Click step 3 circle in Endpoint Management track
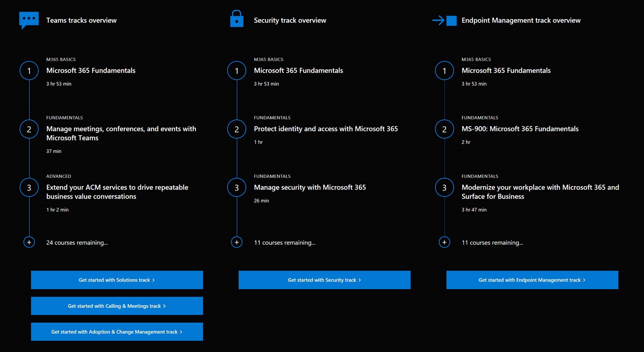Screen dimensions: 644x352 [x=444, y=188]
